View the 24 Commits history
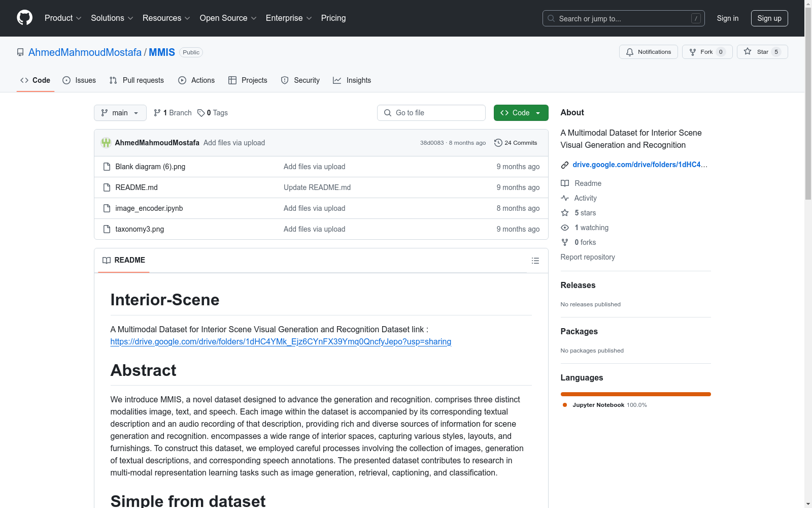Screen dimensions: 812x508 coord(516,143)
